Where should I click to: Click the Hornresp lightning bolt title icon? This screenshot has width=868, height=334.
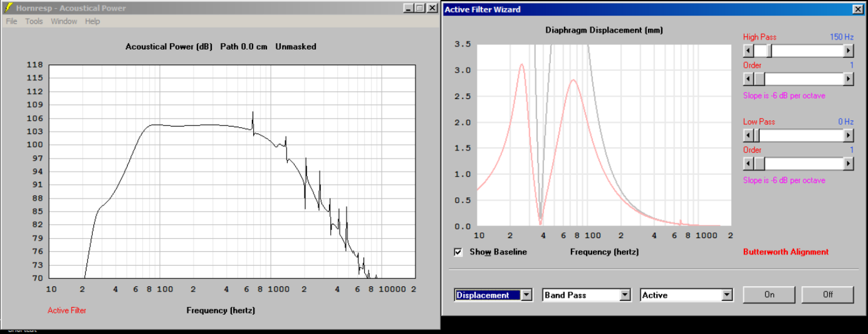(8, 8)
